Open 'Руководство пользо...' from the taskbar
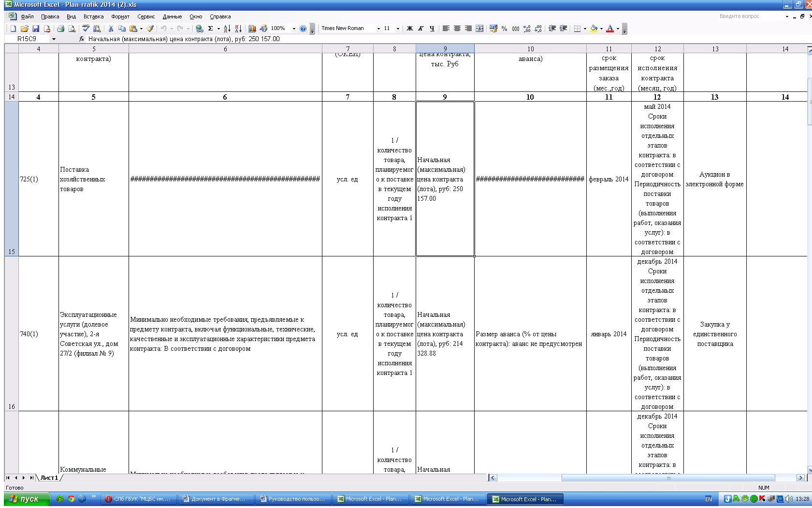The width and height of the screenshot is (812, 508). (x=293, y=499)
